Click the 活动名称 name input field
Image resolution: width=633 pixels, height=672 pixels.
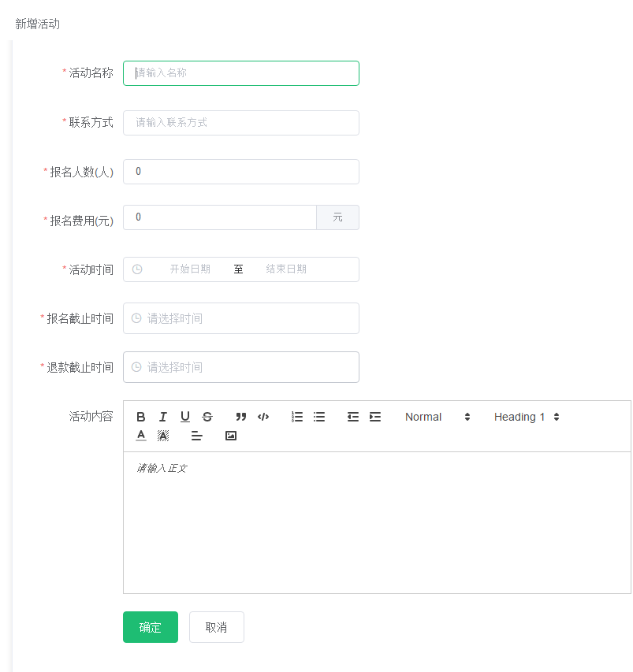tap(240, 72)
